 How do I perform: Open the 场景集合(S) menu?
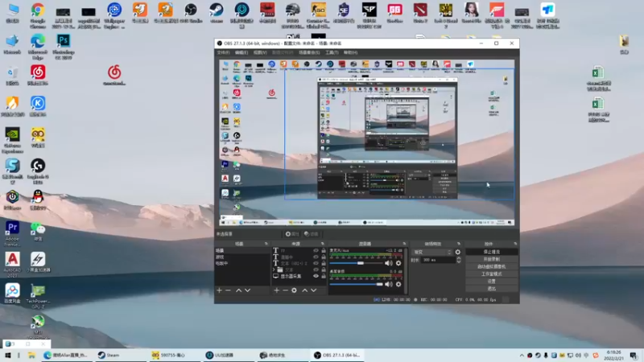(x=309, y=52)
